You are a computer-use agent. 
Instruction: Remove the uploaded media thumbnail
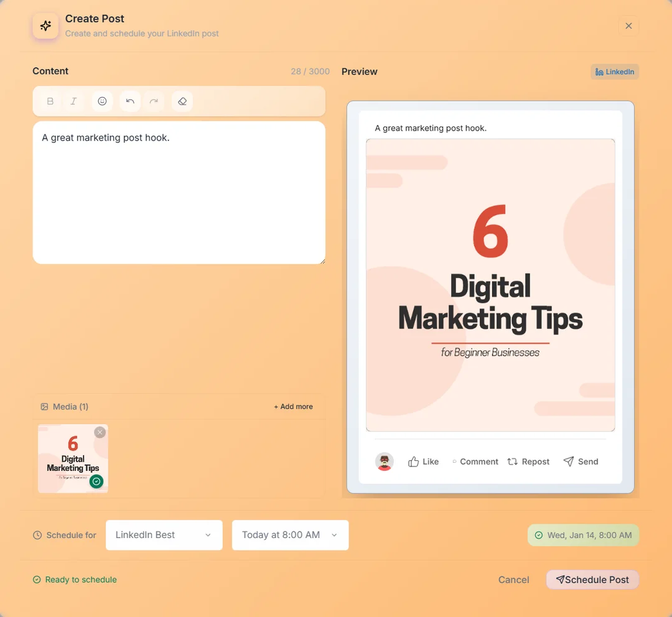tap(100, 432)
